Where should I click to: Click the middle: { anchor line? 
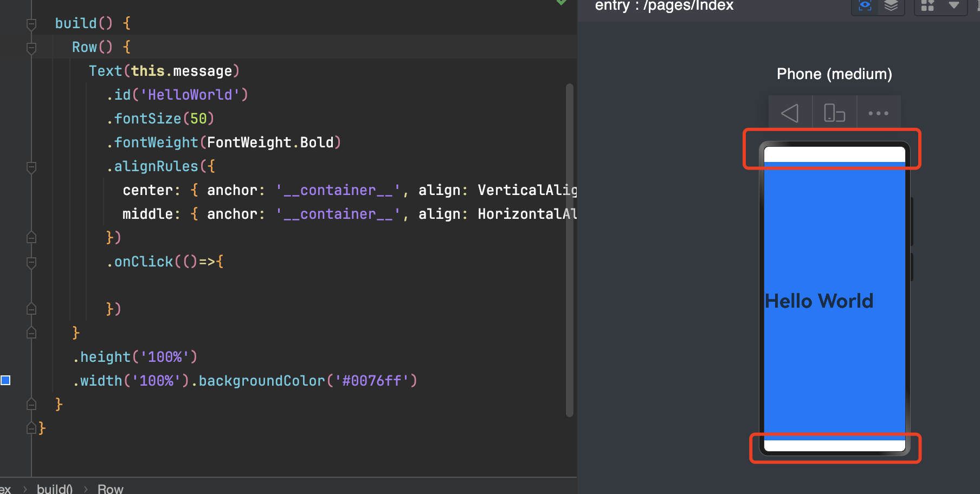(x=350, y=214)
